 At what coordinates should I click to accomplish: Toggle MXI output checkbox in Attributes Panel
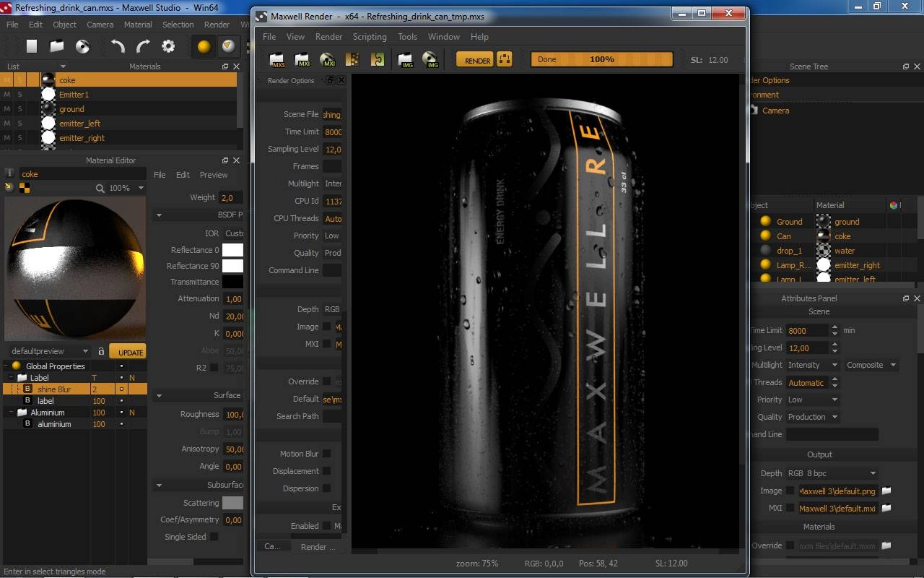coord(790,508)
